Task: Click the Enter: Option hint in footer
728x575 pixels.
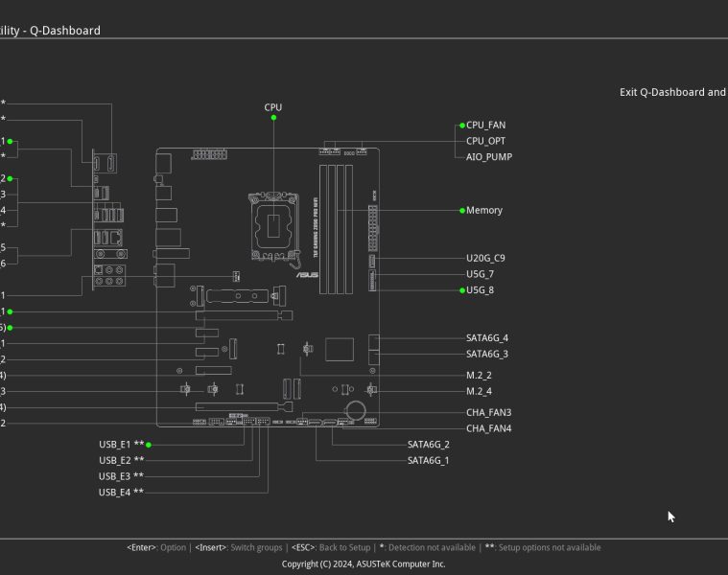Action: pyautogui.click(x=156, y=547)
